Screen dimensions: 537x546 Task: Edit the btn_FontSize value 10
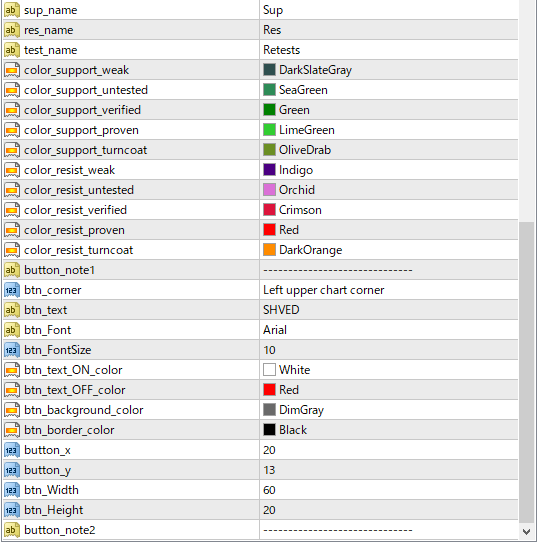click(x=269, y=350)
